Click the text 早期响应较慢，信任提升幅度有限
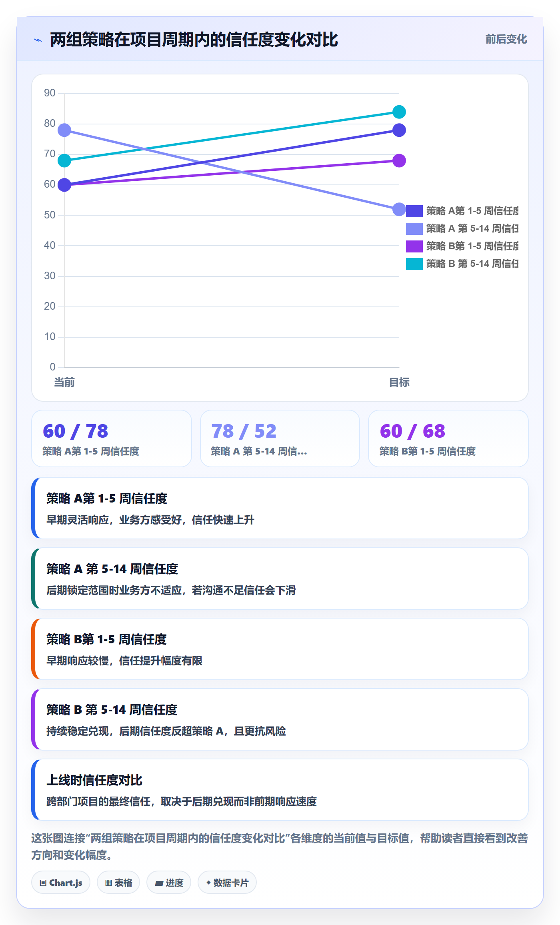The width and height of the screenshot is (560, 925). point(124,661)
